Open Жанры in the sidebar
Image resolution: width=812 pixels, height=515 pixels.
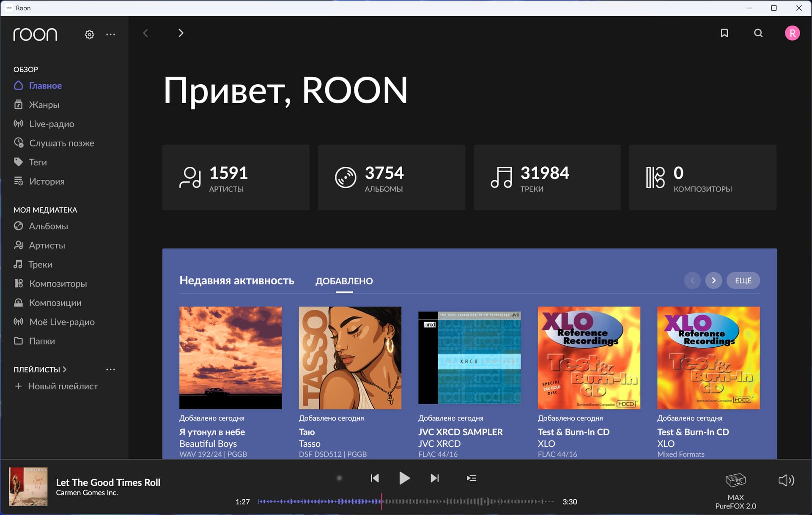[x=44, y=105]
